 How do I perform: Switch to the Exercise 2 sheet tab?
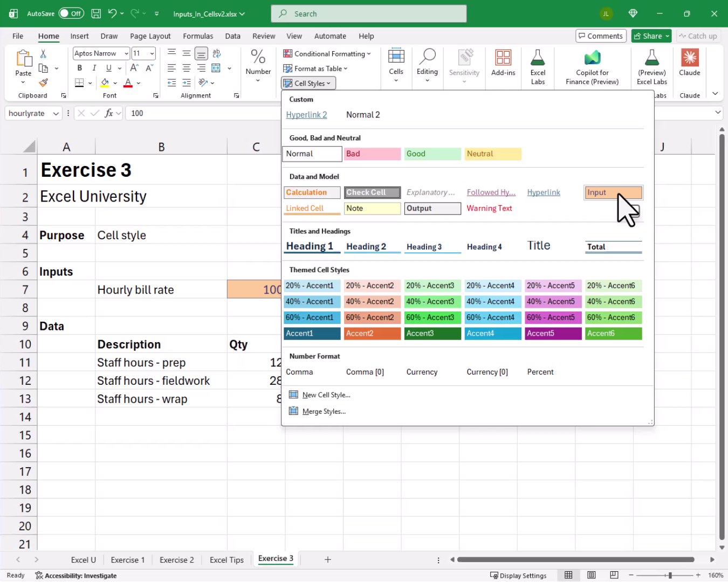point(176,560)
